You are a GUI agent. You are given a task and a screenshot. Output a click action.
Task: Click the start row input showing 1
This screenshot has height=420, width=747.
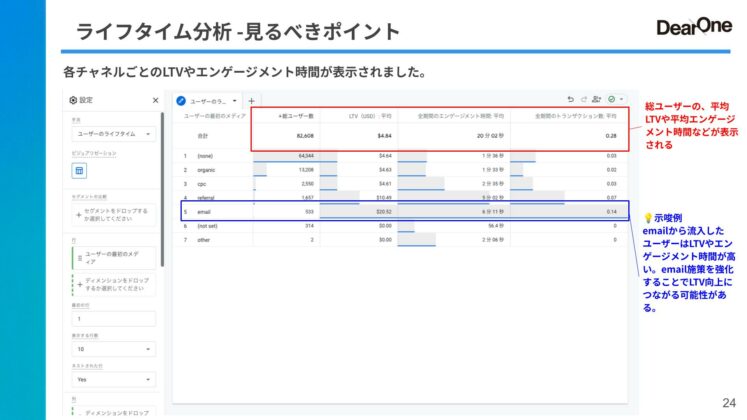click(x=113, y=319)
